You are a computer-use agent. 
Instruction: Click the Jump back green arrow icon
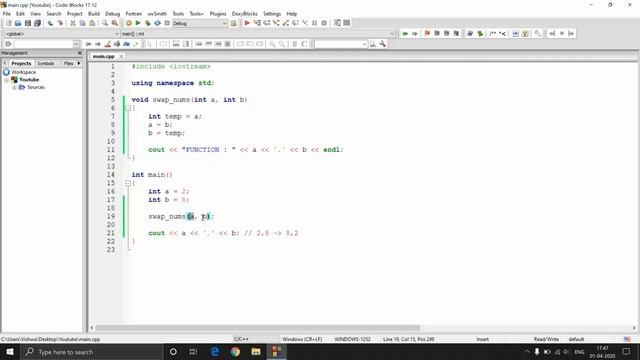click(x=405, y=33)
